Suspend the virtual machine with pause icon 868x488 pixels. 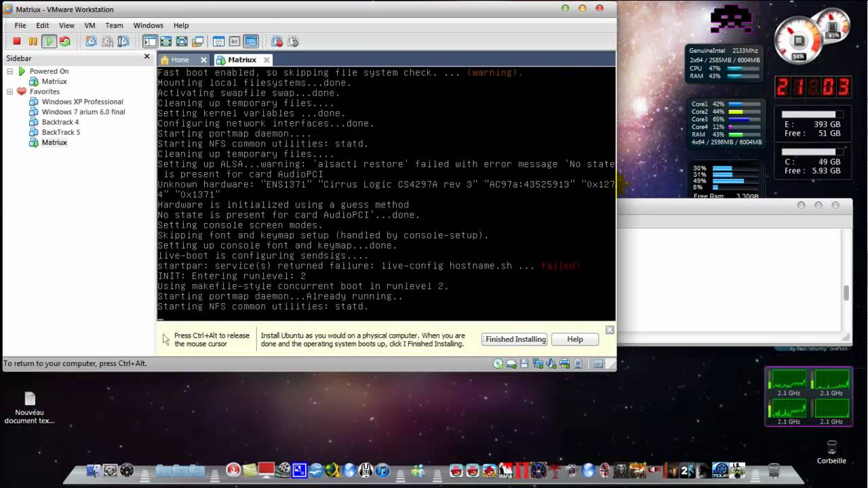coord(33,41)
